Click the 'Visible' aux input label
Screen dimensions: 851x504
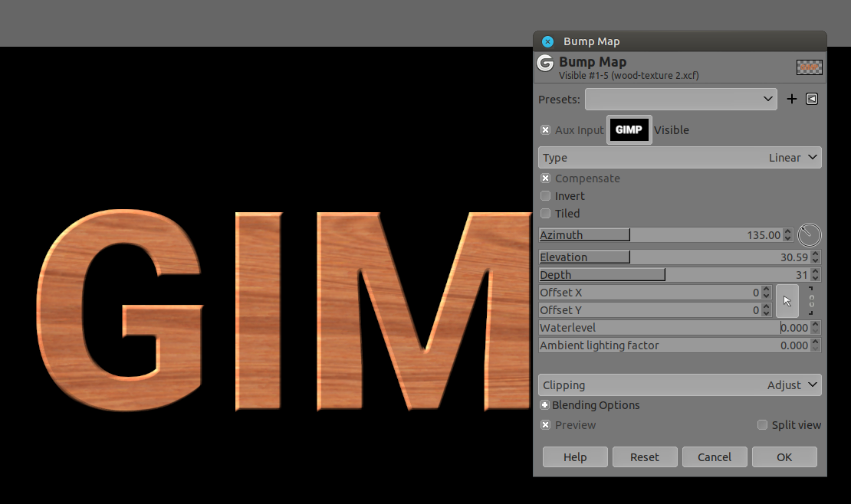672,129
